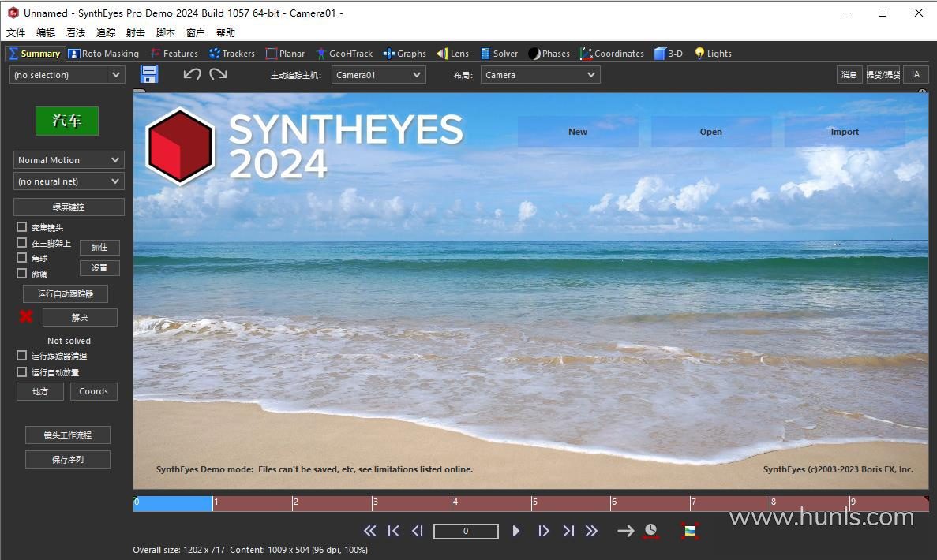Image resolution: width=937 pixels, height=560 pixels.
Task: Open the 看法 menu
Action: [x=76, y=33]
